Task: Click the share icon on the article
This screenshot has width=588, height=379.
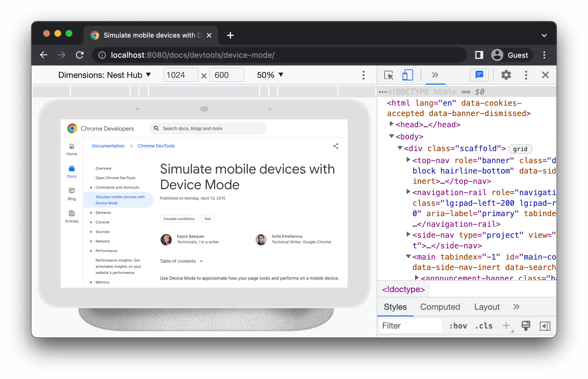Action: [336, 146]
